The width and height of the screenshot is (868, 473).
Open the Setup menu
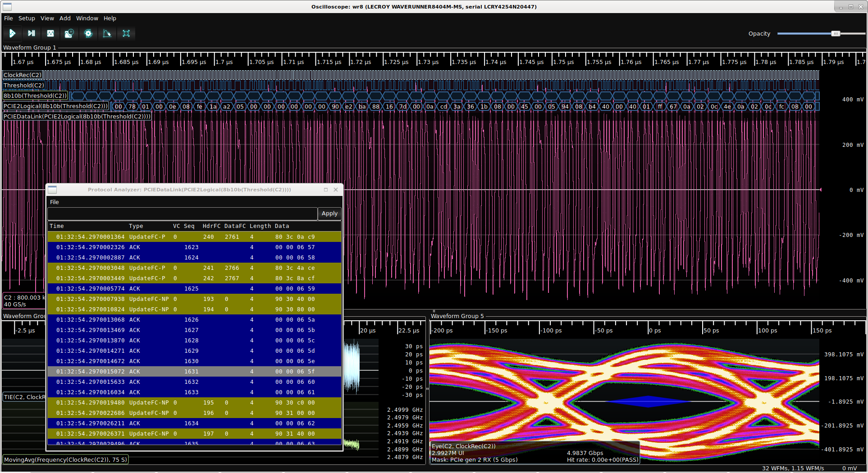coord(27,18)
